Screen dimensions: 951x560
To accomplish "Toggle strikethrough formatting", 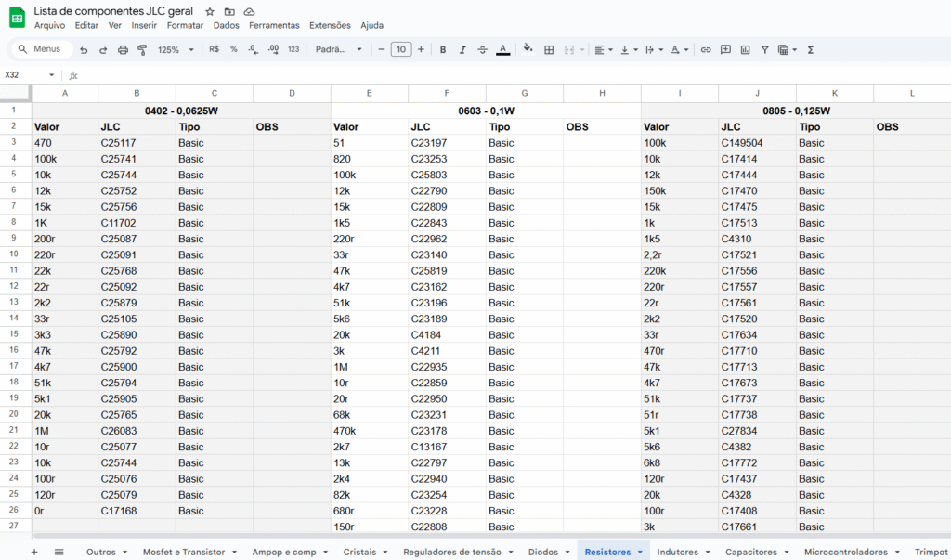I will 482,50.
